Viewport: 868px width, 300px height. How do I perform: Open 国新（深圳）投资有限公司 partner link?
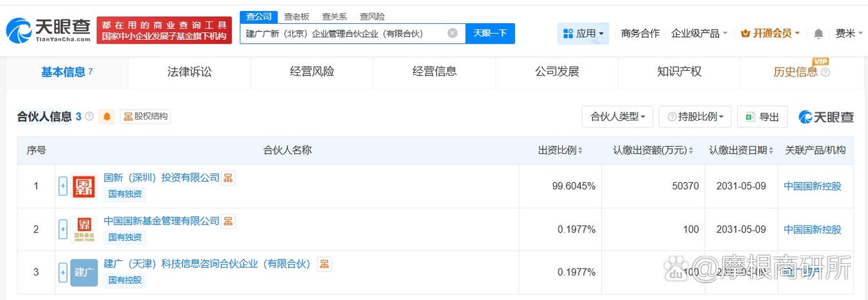tap(162, 178)
